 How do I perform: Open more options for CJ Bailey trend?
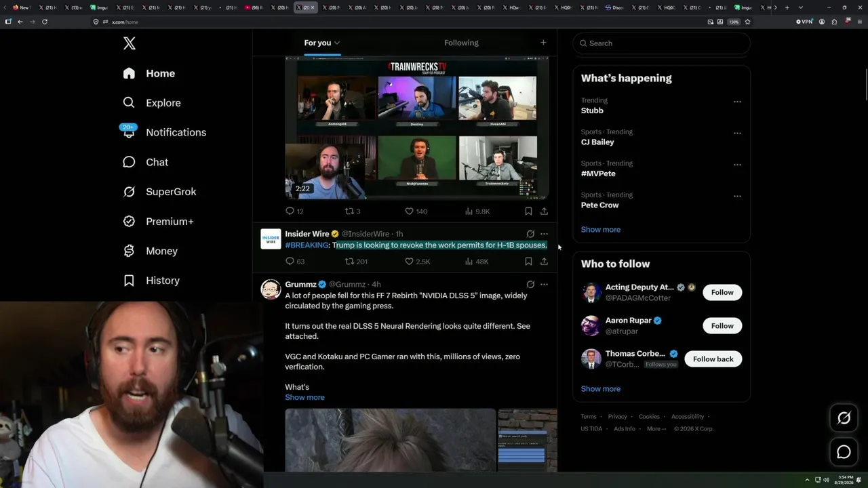point(737,133)
